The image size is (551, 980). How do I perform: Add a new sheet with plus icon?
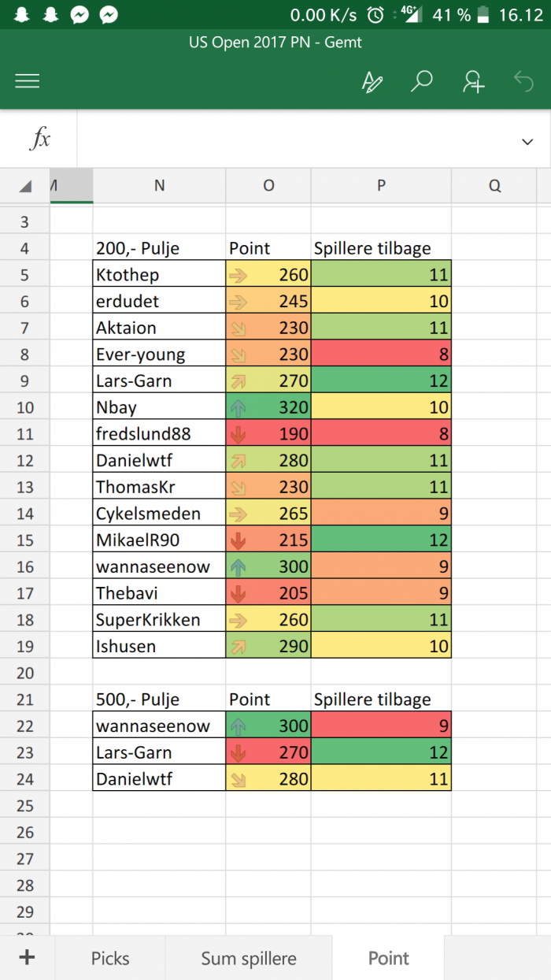(27, 957)
